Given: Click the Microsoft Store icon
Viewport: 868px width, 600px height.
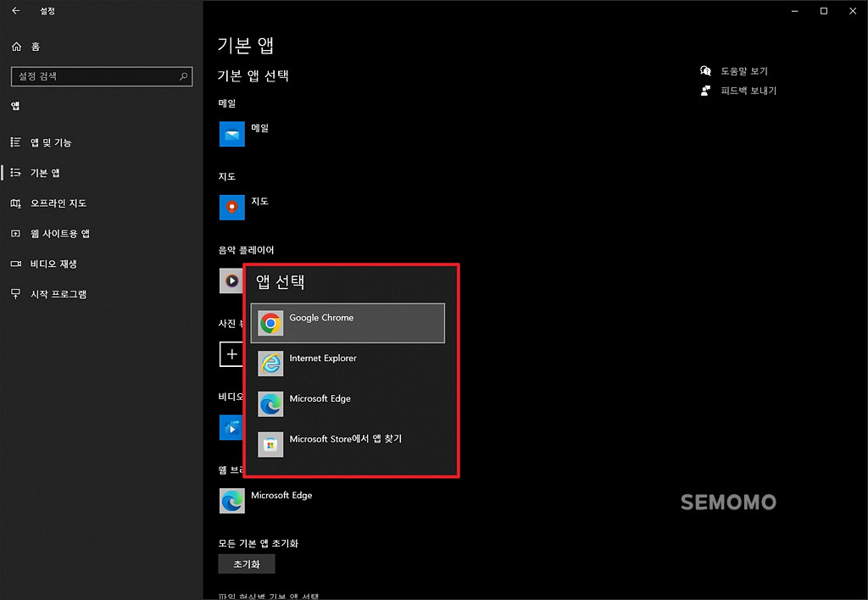Looking at the screenshot, I should point(270,444).
